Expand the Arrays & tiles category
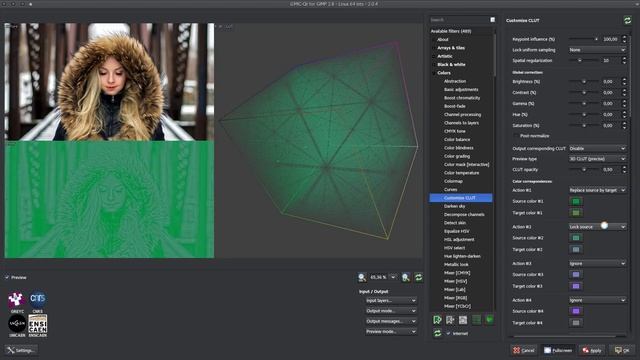 click(x=433, y=48)
